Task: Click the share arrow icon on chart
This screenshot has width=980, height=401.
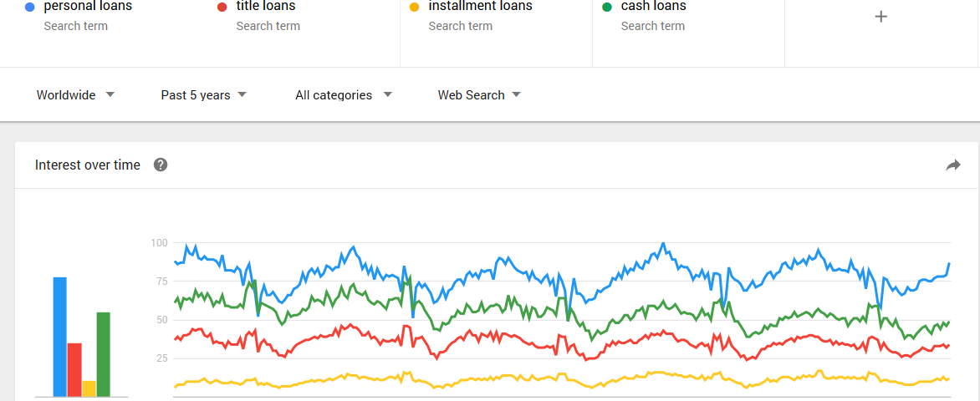Action: point(953,165)
